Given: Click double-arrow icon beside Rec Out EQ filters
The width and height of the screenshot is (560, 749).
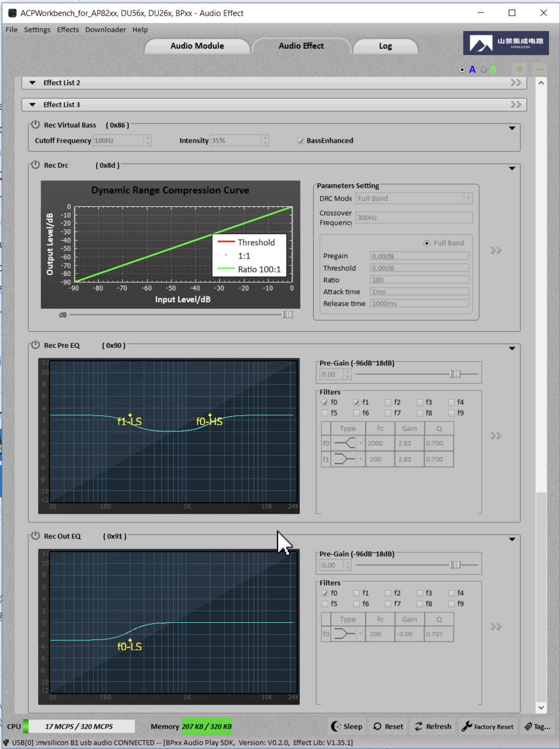Looking at the screenshot, I should pos(496,626).
